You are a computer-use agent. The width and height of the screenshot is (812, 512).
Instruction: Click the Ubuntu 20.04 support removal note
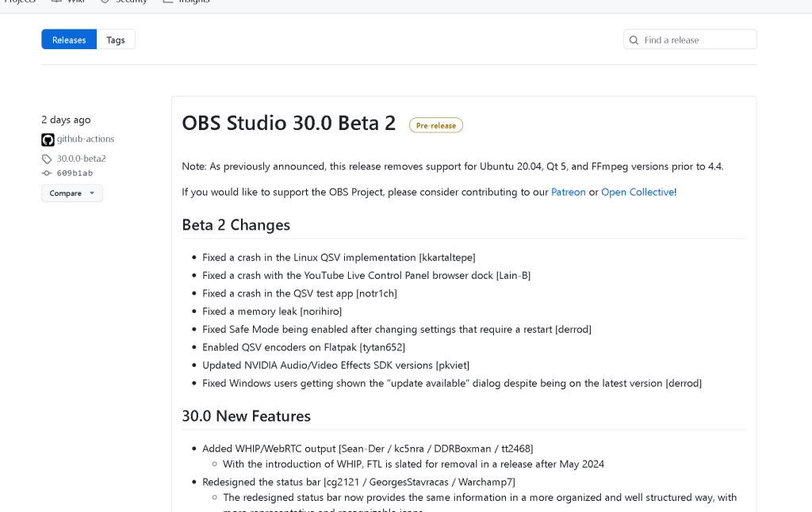(453, 166)
